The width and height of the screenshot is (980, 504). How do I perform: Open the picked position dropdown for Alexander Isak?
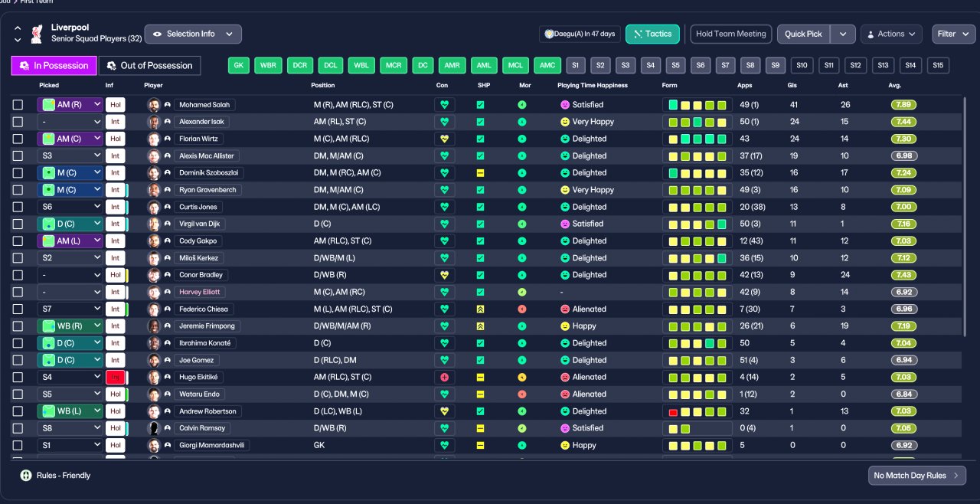tap(70, 122)
